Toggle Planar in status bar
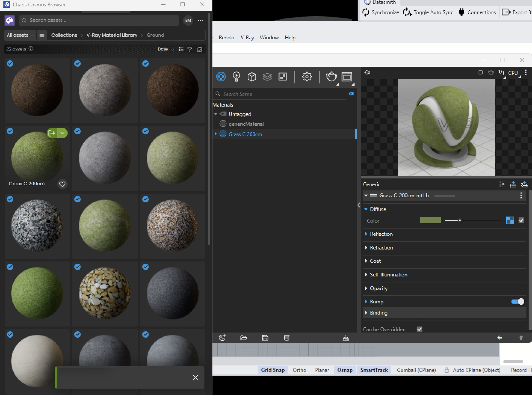The height and width of the screenshot is (395, 532). 322,370
